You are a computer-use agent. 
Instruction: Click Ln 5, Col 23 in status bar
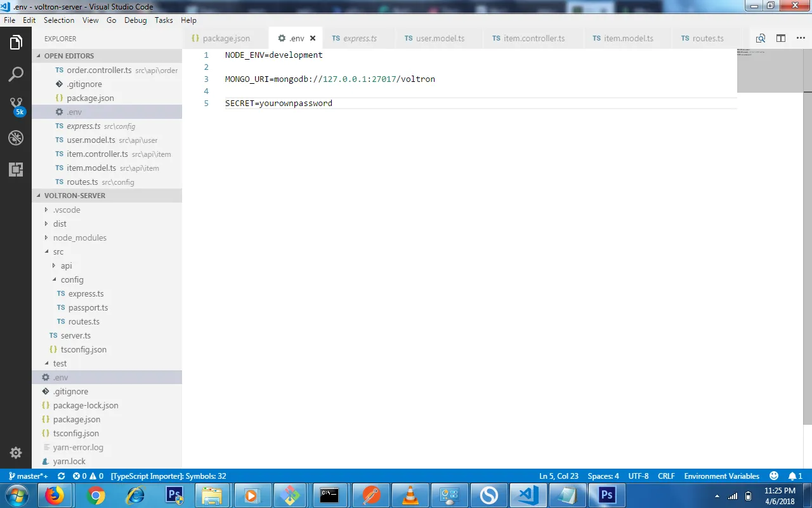[x=559, y=476]
